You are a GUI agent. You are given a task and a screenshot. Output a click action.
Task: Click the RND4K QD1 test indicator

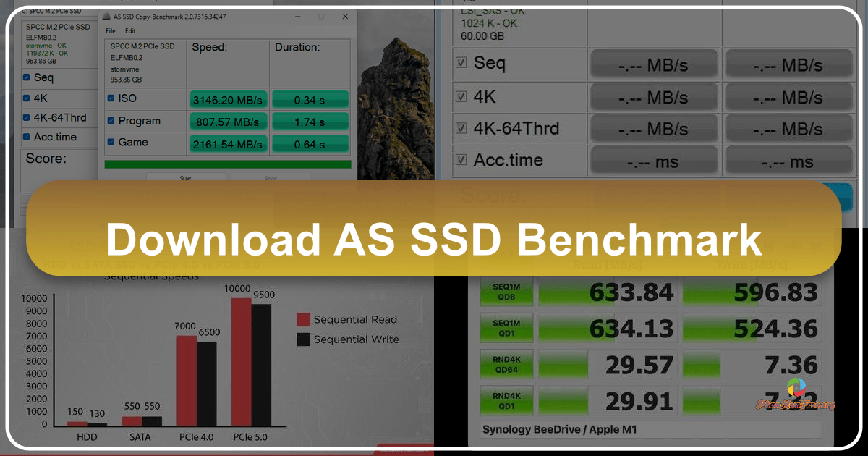click(506, 400)
